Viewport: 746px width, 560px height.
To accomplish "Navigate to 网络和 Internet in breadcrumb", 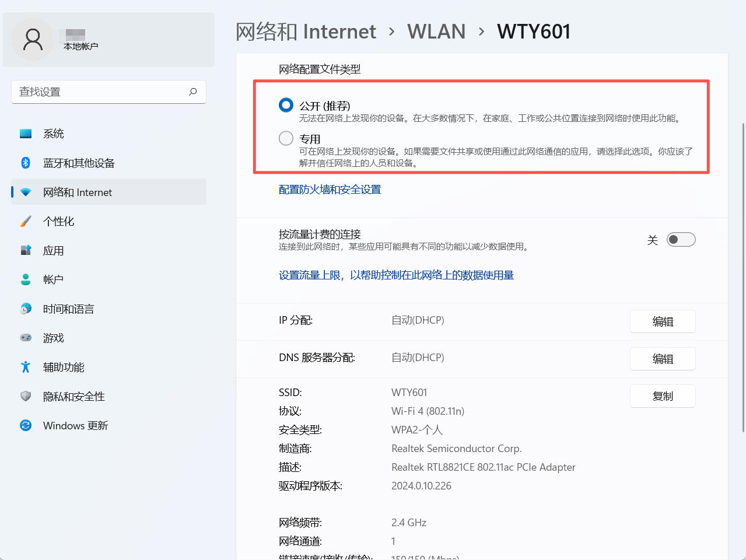I will [x=306, y=32].
